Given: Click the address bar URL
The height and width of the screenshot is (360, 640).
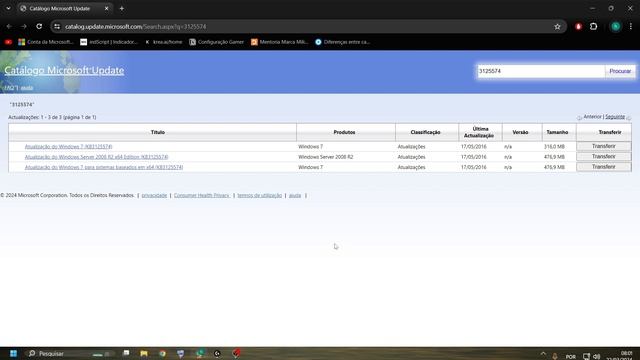Looking at the screenshot, I should [136, 27].
